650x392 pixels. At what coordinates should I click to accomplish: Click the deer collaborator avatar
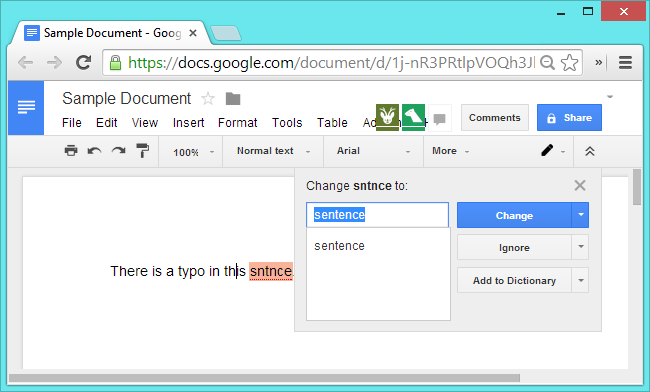coord(388,117)
